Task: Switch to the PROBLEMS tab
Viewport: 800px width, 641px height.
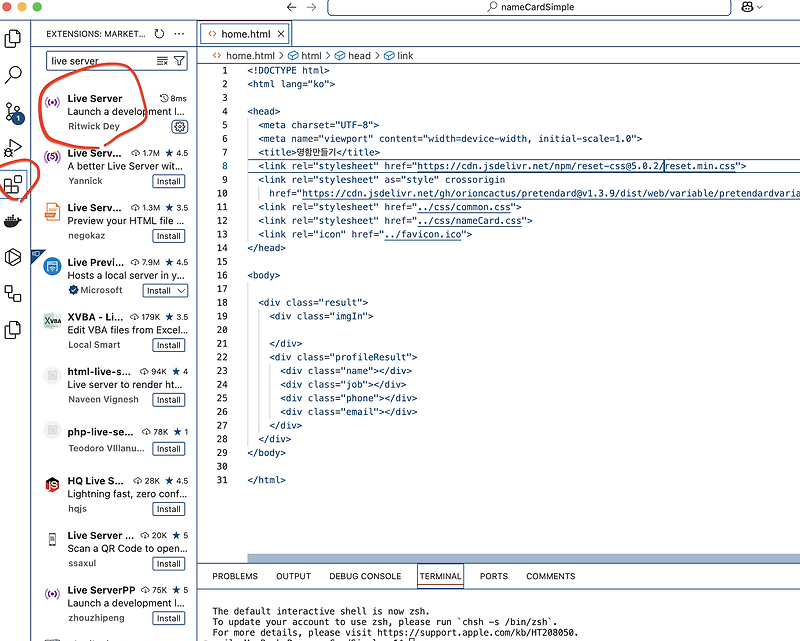Action: coord(233,576)
